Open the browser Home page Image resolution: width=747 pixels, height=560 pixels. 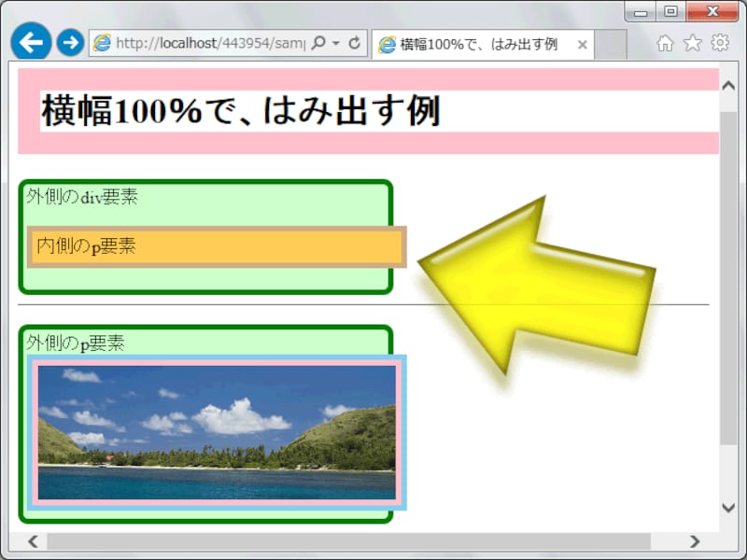click(x=664, y=43)
